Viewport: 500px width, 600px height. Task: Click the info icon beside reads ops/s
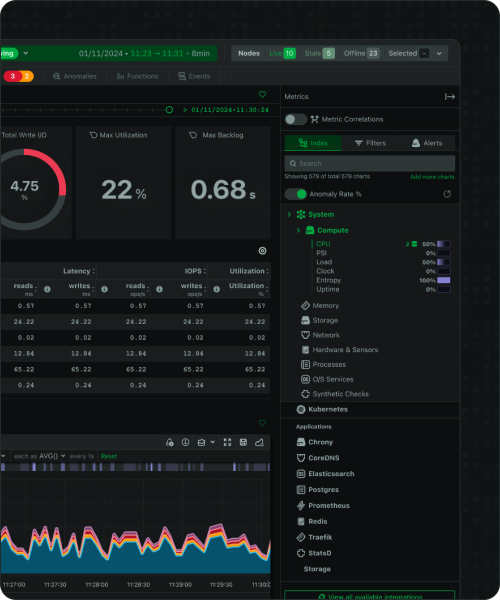[159, 289]
